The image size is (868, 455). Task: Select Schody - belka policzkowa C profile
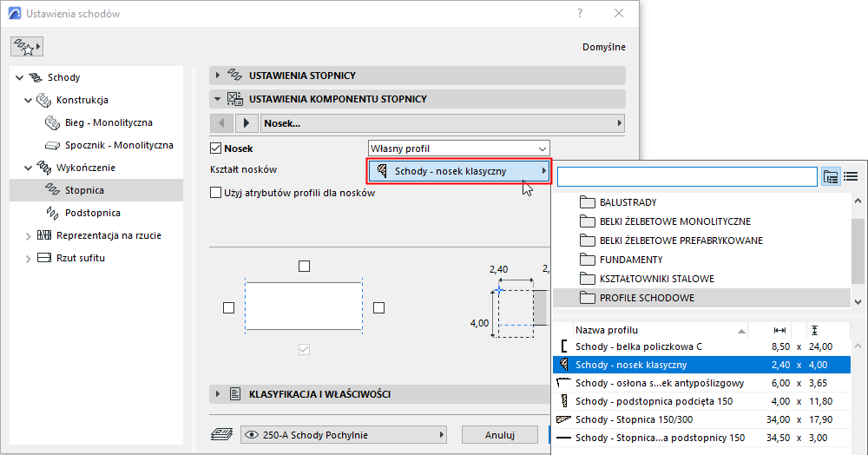pyautogui.click(x=702, y=346)
